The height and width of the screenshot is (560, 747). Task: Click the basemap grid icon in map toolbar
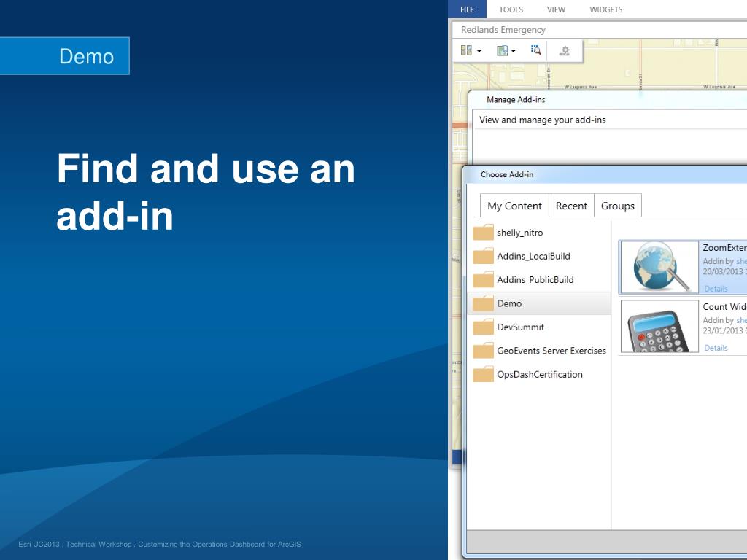tap(466, 50)
